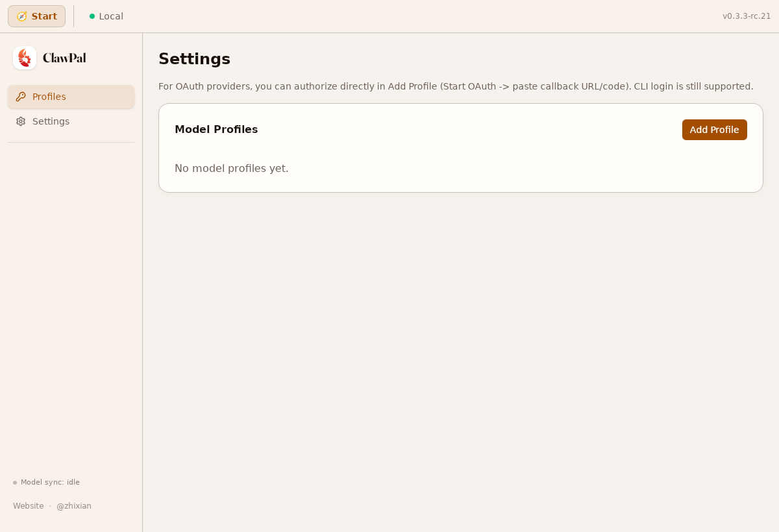Click the Model Profiles heading

(x=216, y=129)
